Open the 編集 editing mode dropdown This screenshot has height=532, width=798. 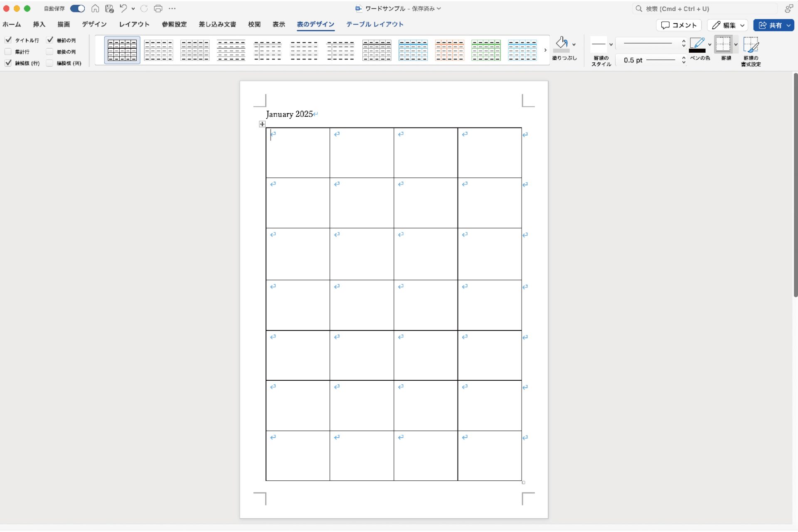(727, 25)
